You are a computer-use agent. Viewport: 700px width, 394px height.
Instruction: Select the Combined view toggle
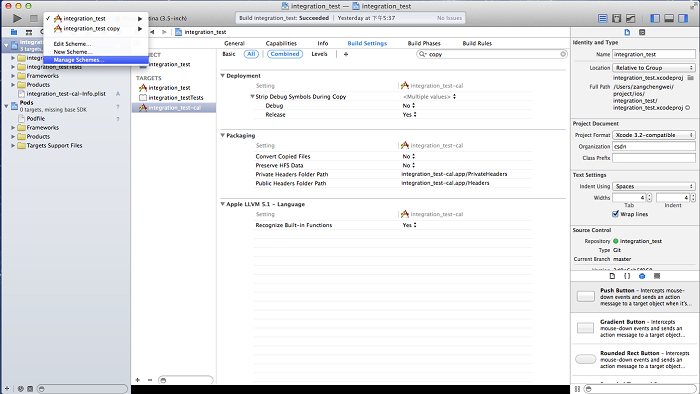click(x=285, y=54)
